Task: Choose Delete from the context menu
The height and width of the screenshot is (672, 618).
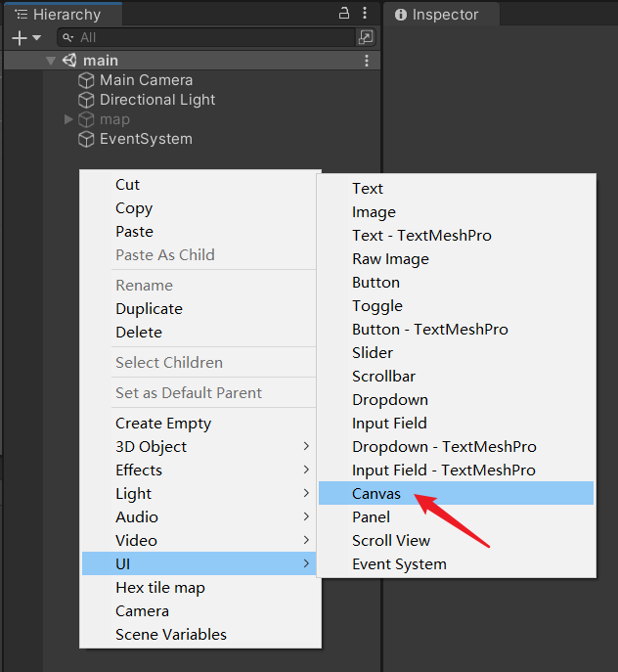Action: (x=199, y=333)
